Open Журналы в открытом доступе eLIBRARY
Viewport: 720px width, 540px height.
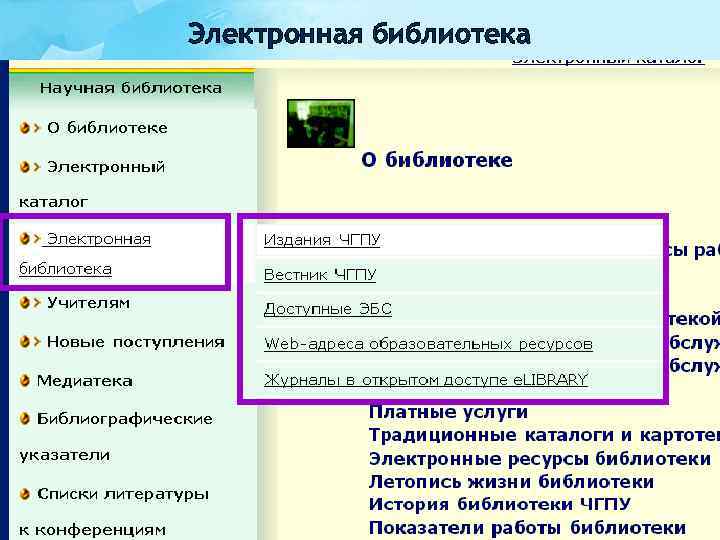point(426,379)
